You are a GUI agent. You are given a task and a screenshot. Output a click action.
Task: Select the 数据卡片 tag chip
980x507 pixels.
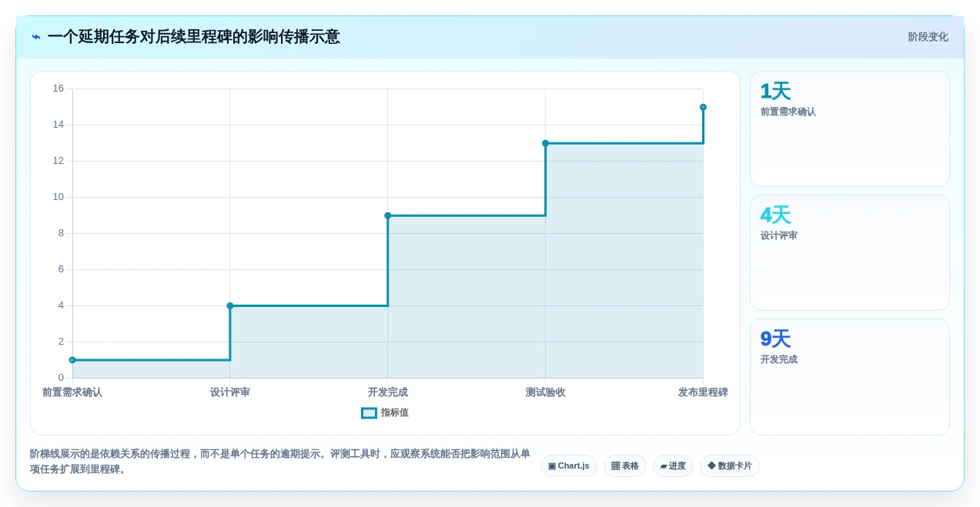pos(730,466)
